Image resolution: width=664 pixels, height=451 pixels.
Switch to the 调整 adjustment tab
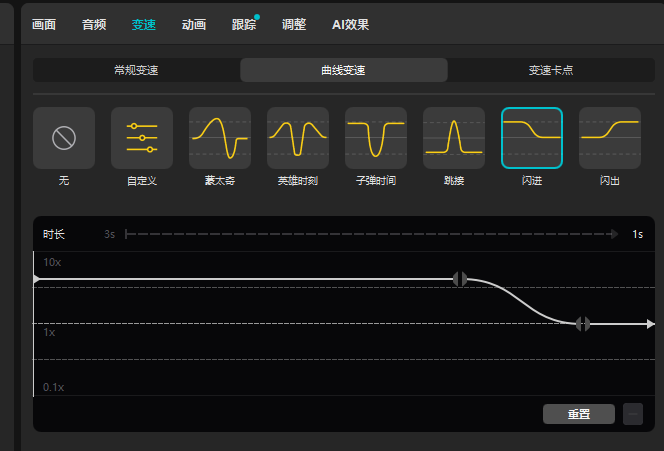coord(294,24)
